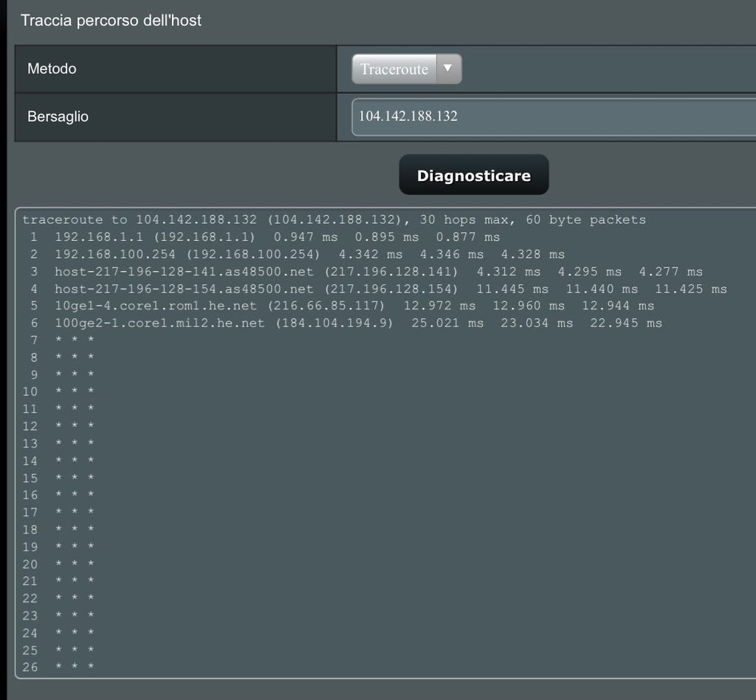The image size is (756, 700).
Task: Open the Traceroute method dropdown
Action: tap(407, 69)
